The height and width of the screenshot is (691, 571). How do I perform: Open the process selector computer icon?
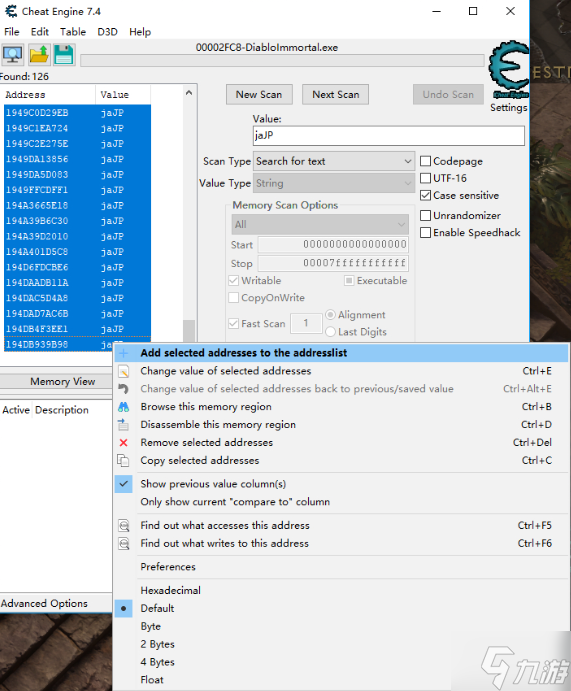[x=13, y=55]
